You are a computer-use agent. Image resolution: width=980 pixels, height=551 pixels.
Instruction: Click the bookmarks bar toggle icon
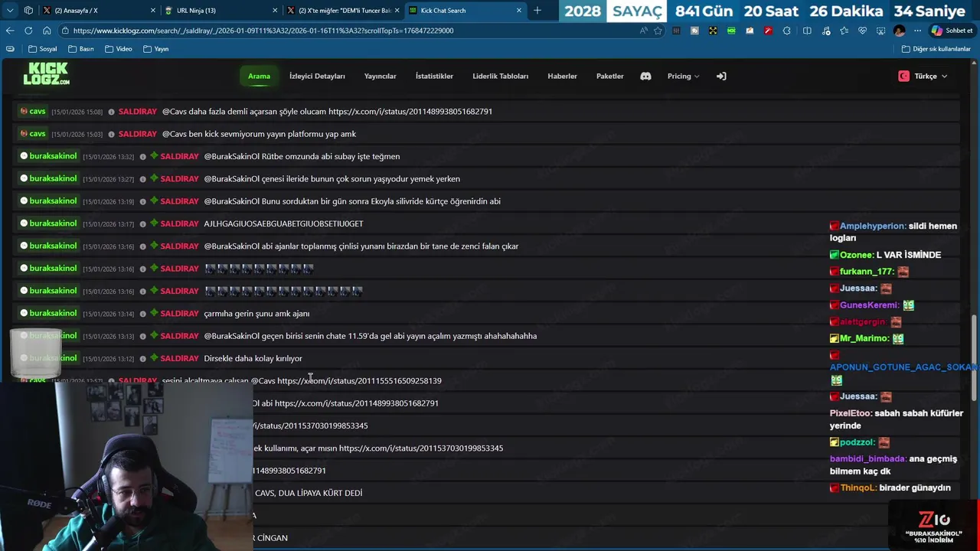click(x=9, y=49)
